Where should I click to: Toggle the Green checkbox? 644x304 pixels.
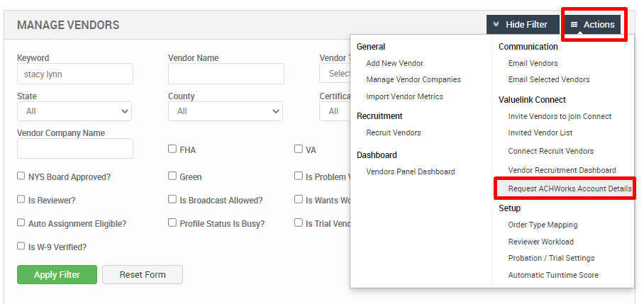pyautogui.click(x=172, y=176)
